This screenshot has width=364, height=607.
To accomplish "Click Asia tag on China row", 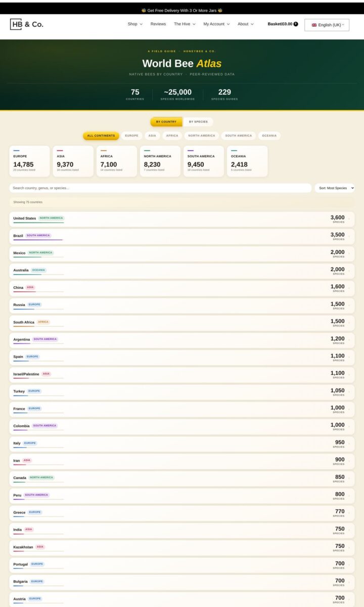I will tap(30, 287).
